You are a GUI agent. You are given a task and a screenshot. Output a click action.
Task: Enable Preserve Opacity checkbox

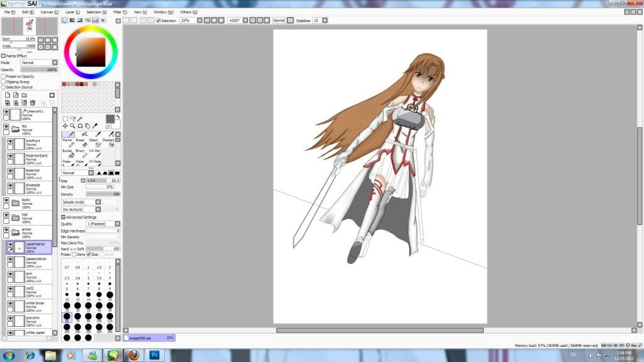coord(3,76)
